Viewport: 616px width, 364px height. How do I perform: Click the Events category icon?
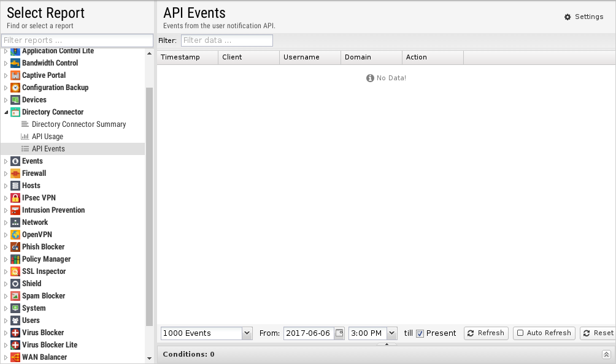click(x=15, y=161)
